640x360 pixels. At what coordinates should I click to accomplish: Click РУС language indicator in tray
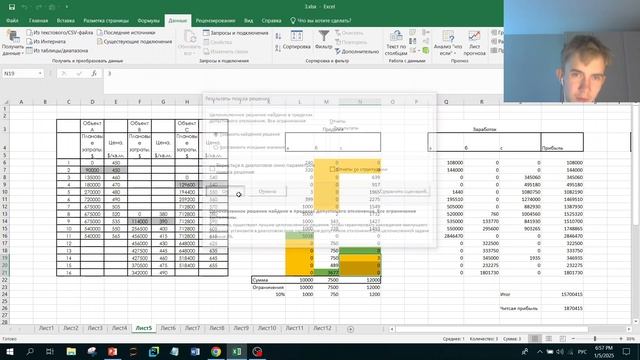pos(582,351)
